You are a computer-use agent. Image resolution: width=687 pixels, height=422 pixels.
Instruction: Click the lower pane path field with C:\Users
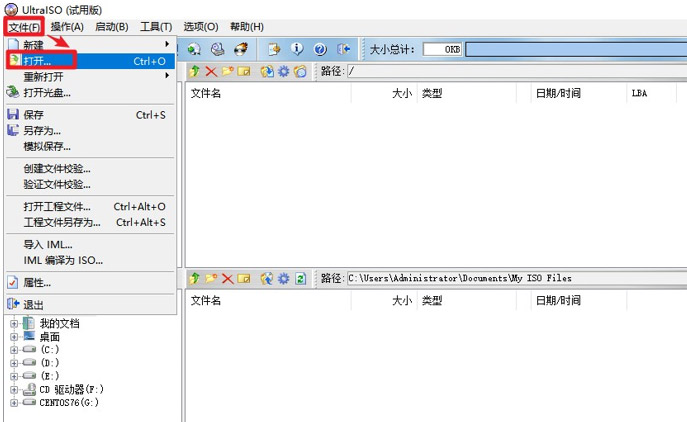tap(517, 278)
